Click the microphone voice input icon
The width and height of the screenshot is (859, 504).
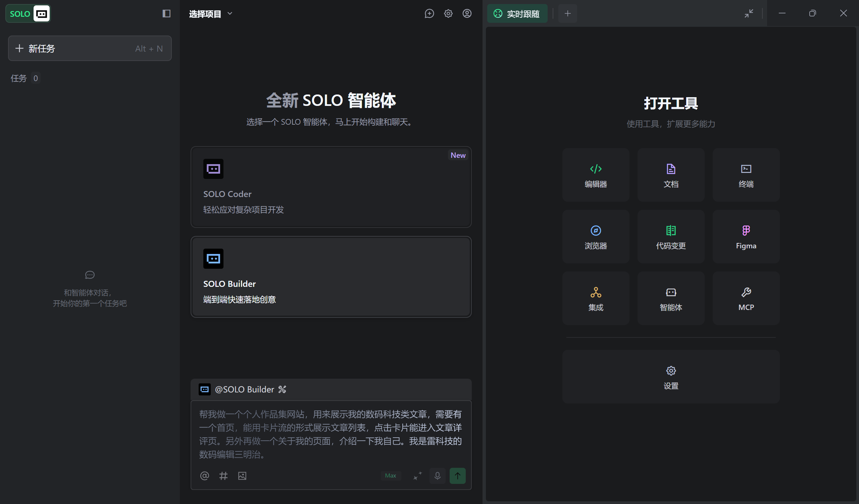pos(437,476)
